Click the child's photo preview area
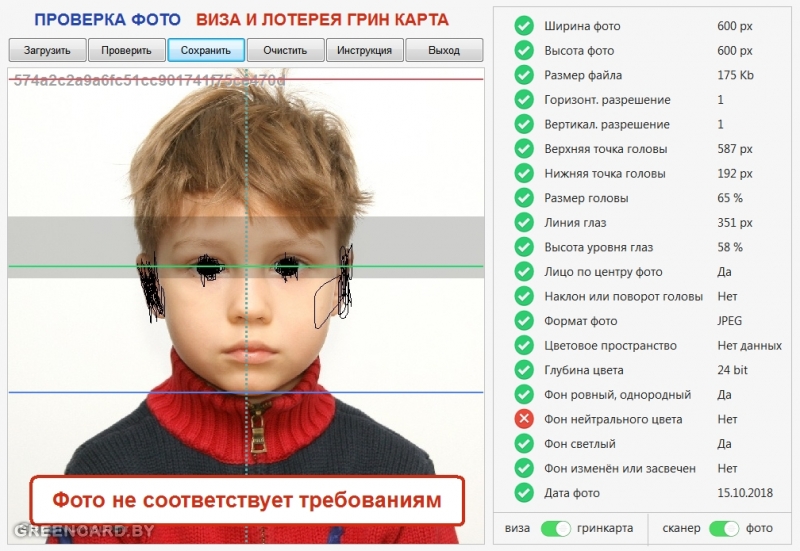This screenshot has height=551, width=800. click(x=246, y=305)
